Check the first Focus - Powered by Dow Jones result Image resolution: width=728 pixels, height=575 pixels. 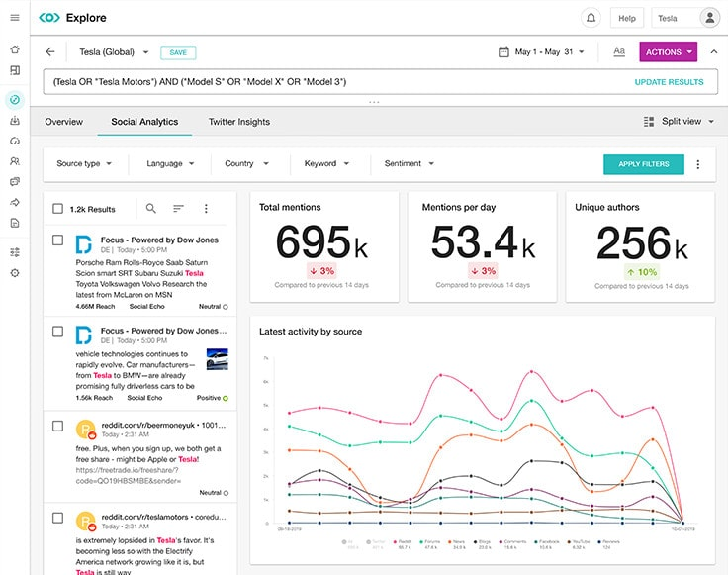pyautogui.click(x=57, y=240)
